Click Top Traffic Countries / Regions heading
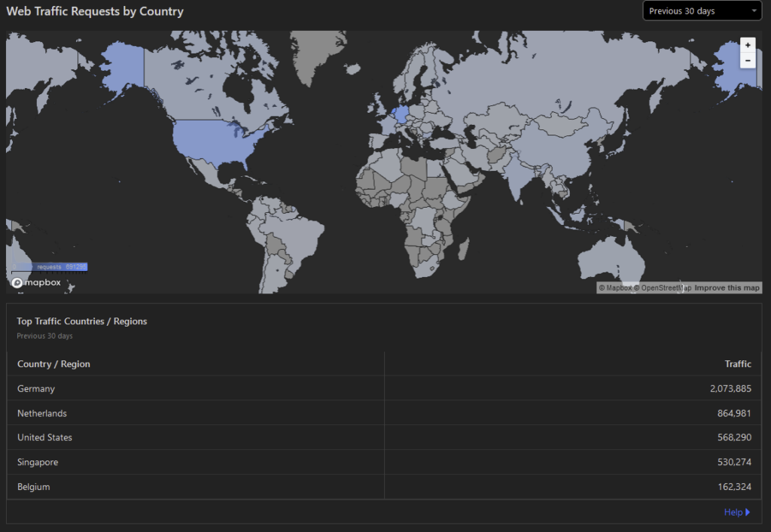The width and height of the screenshot is (771, 532). (81, 321)
